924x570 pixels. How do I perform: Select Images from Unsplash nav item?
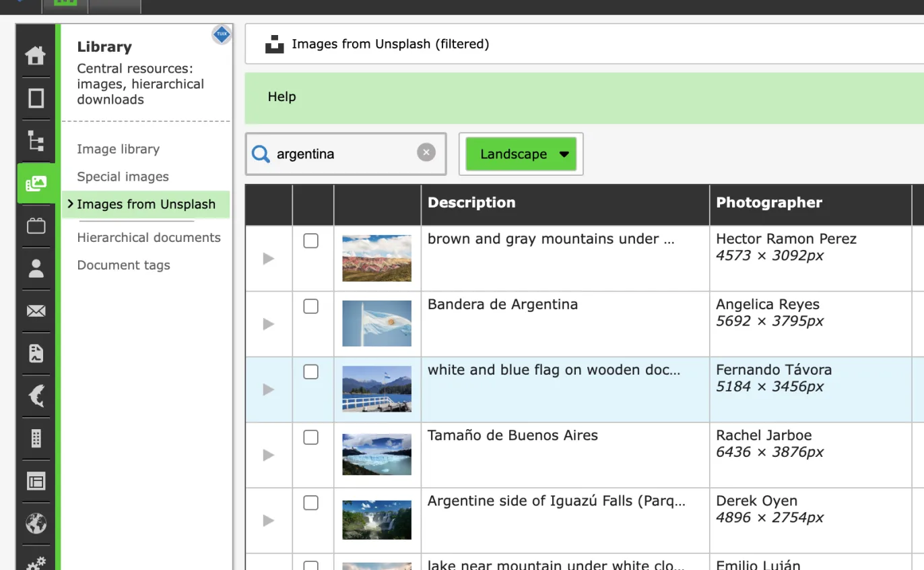tap(146, 204)
